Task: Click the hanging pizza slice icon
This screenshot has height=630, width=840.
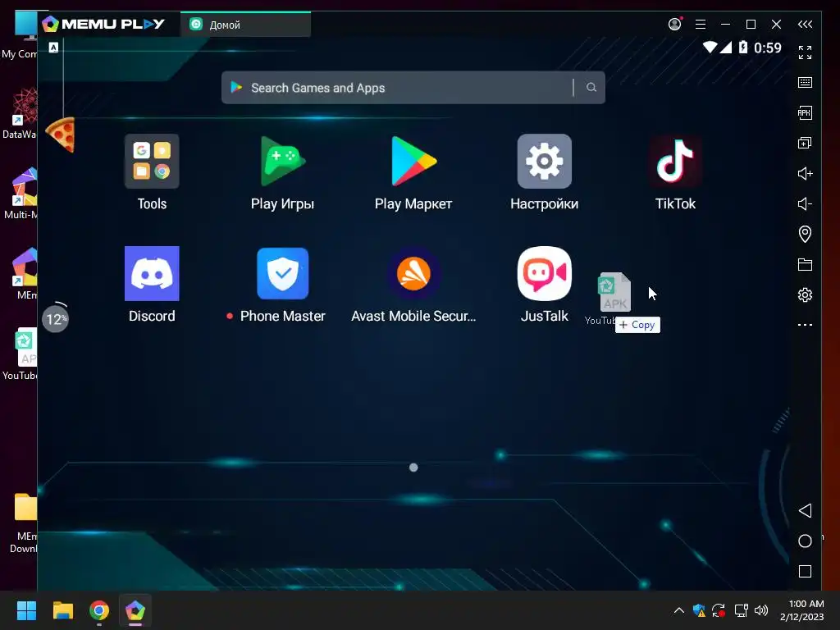Action: (x=61, y=135)
